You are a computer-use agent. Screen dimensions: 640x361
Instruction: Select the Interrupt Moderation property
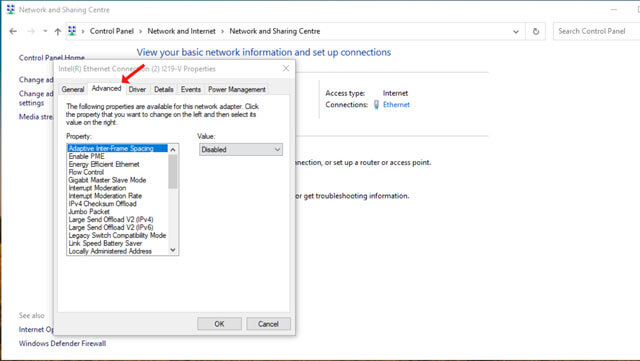118,188
